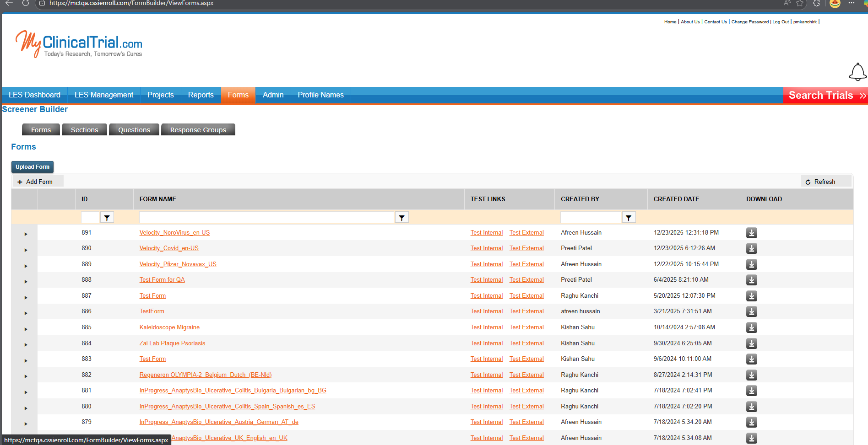Screen dimensions: 868x445
Task: Download form 879 Austria German
Action: click(751, 422)
